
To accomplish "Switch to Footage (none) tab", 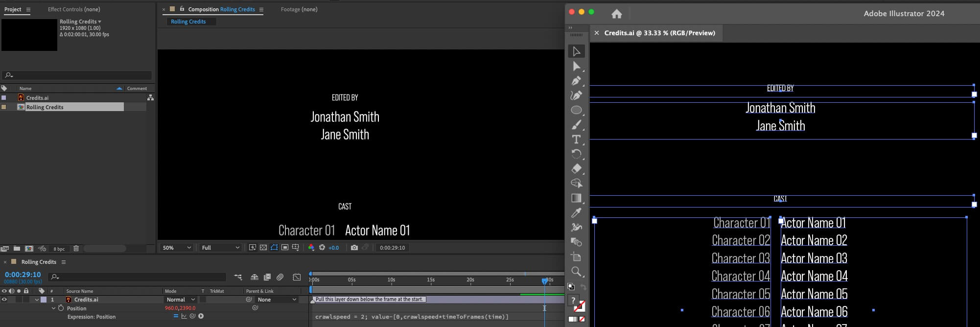I will 299,9.
